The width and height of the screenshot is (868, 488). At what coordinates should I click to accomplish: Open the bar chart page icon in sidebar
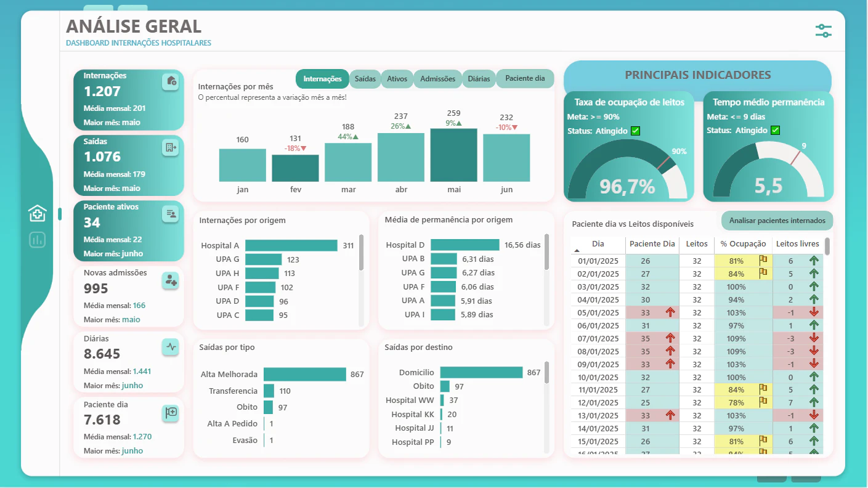point(37,240)
